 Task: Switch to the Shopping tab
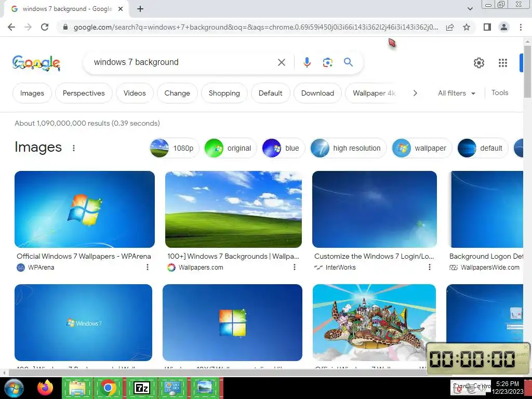pos(224,94)
